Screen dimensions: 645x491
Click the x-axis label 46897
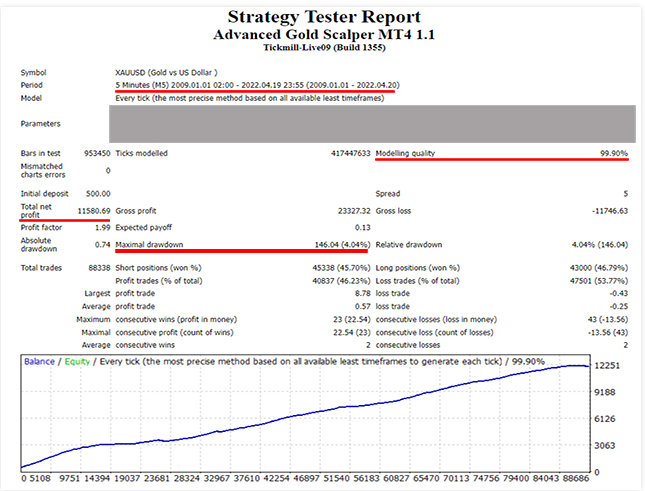point(307,479)
